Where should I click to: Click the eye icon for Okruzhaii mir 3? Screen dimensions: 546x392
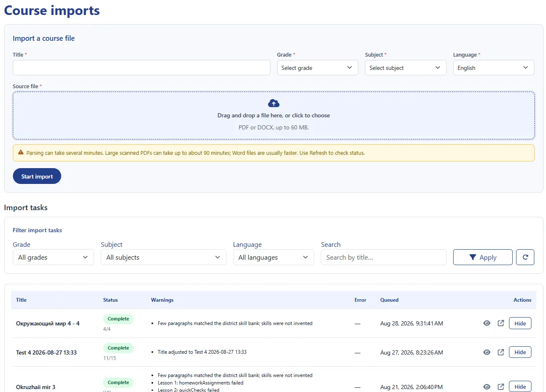pos(486,387)
